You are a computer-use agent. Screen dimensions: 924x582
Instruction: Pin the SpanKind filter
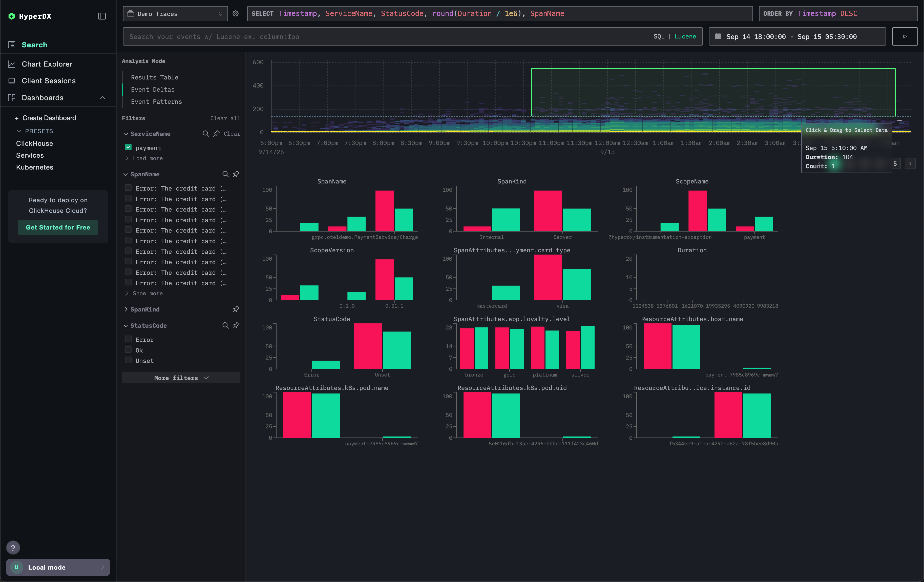(x=236, y=309)
